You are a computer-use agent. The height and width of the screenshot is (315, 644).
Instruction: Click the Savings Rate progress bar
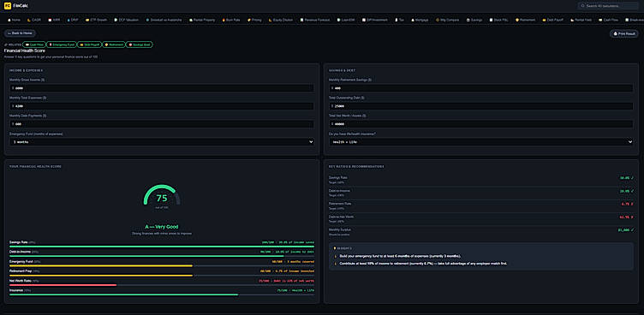[162, 247]
